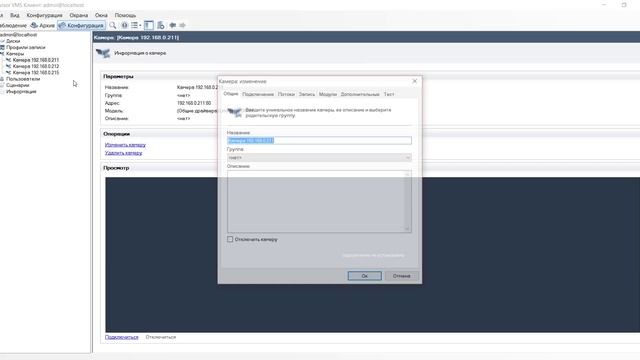Open the Конфигурация menu in menu bar
The height and width of the screenshot is (360, 640).
[x=44, y=15]
